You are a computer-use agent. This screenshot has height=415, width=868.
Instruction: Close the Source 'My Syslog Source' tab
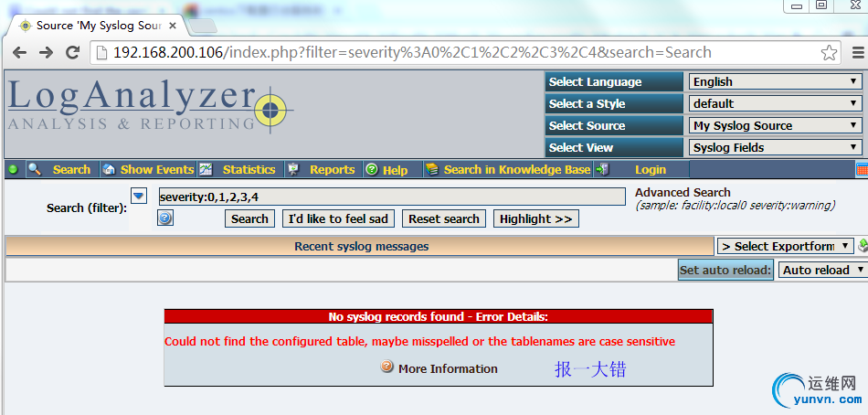click(173, 26)
